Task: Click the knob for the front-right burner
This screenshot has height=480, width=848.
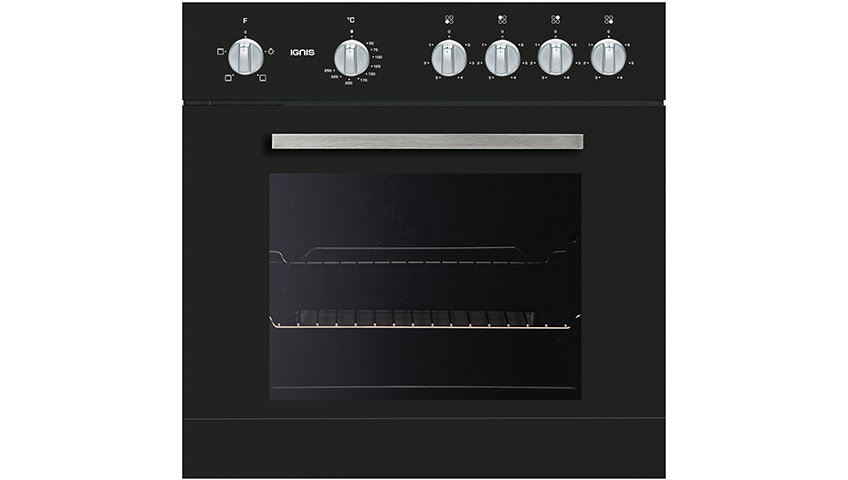Action: (608, 57)
